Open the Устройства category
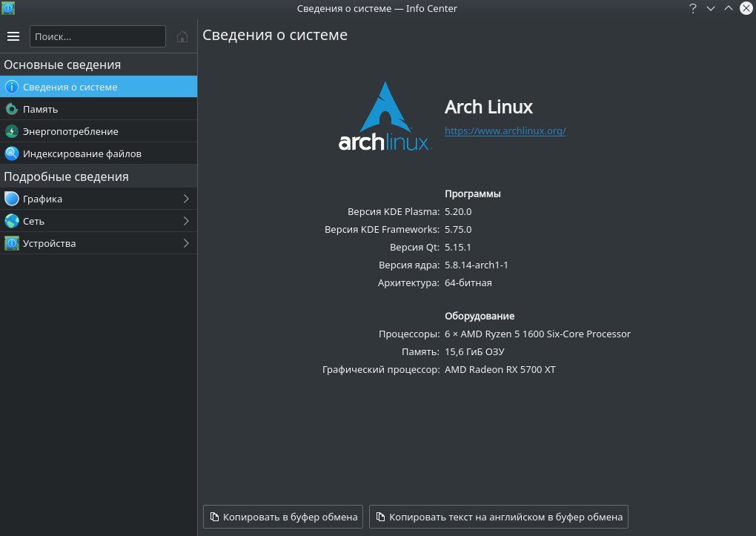756x536 pixels. 99,243
